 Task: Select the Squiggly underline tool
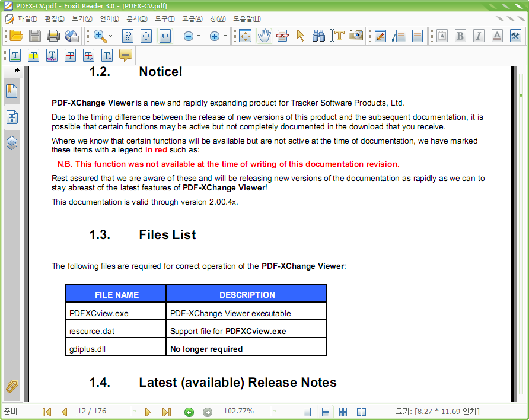52,55
